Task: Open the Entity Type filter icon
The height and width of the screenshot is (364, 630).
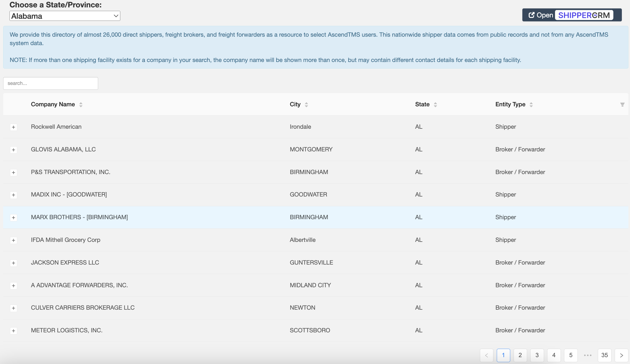Action: (x=622, y=104)
